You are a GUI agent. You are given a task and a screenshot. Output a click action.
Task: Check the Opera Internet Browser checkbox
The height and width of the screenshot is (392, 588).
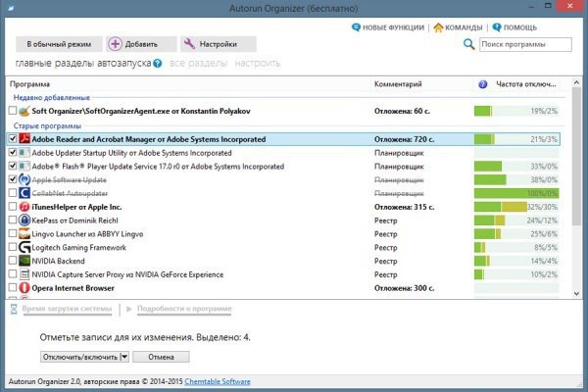click(x=13, y=288)
